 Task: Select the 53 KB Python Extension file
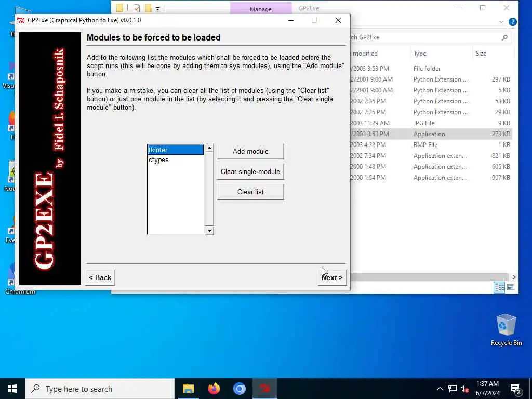[x=431, y=101]
